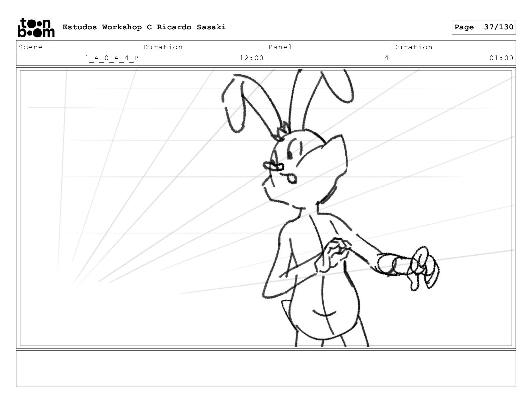Select scene name '1_A_0_A_4_B'
The image size is (532, 411).
112,58
